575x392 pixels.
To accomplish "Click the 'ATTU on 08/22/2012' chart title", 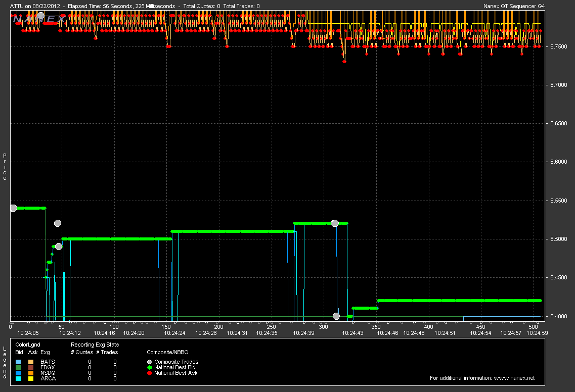I will (x=35, y=6).
